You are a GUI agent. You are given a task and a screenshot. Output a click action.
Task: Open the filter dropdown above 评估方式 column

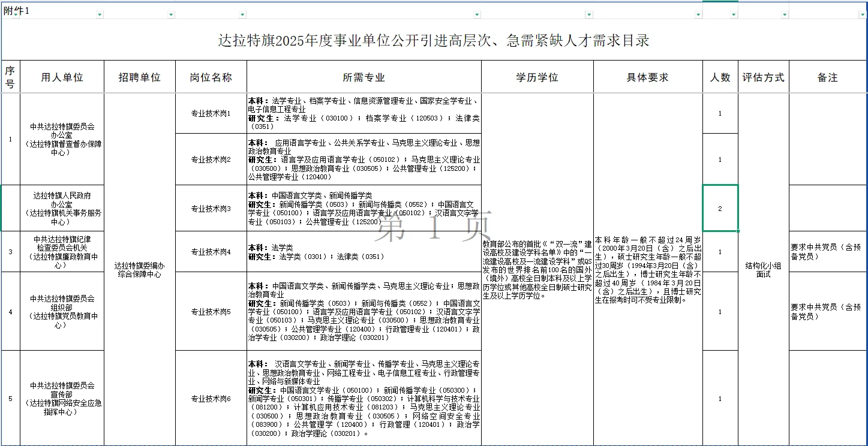[783, 13]
